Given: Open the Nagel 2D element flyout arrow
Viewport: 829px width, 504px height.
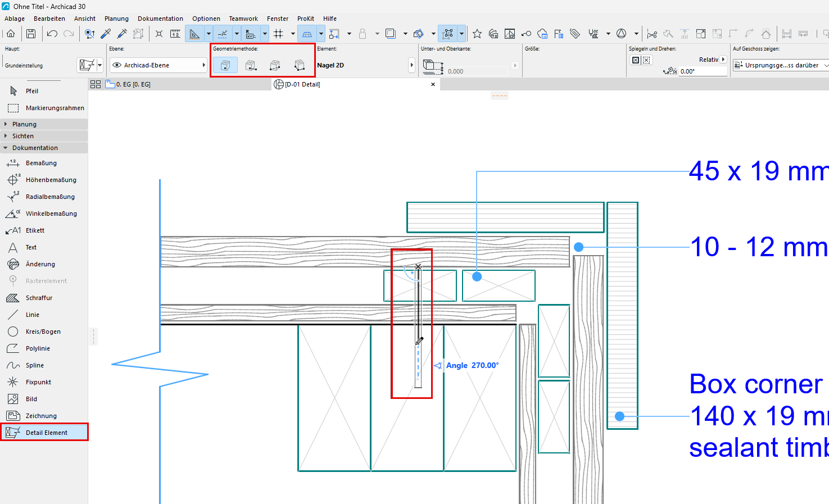Looking at the screenshot, I should click(411, 65).
